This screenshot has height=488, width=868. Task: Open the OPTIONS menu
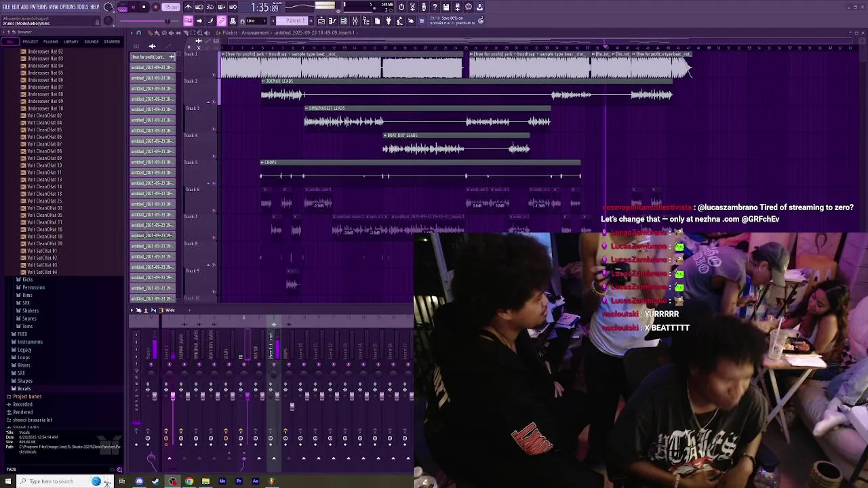68,7
